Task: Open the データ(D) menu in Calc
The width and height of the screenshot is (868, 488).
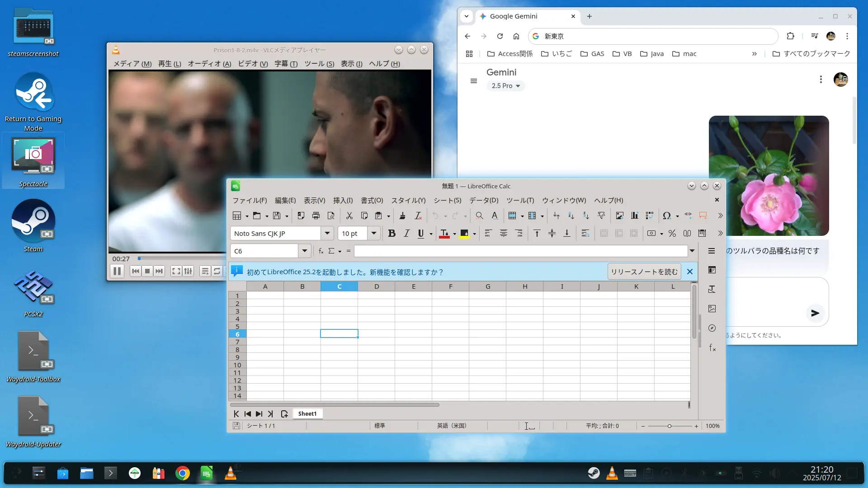Action: [x=484, y=200]
